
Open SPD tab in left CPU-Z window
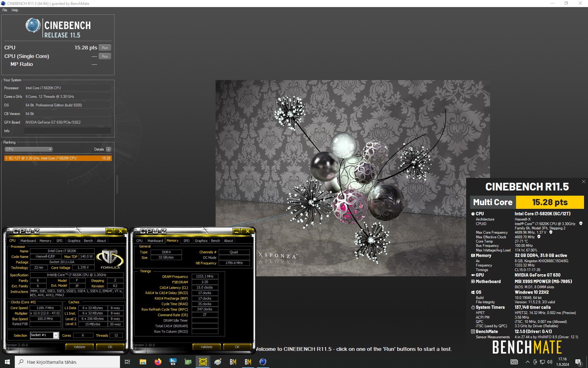(59, 241)
